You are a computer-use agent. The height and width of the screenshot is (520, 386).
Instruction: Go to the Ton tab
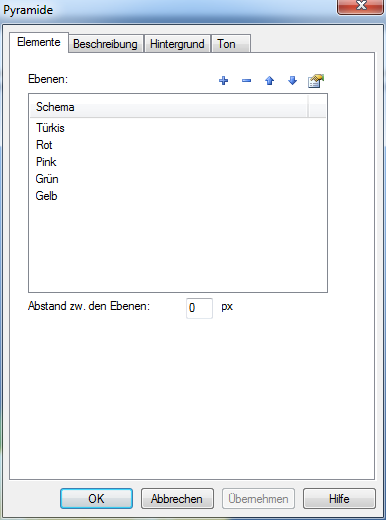pyautogui.click(x=231, y=44)
